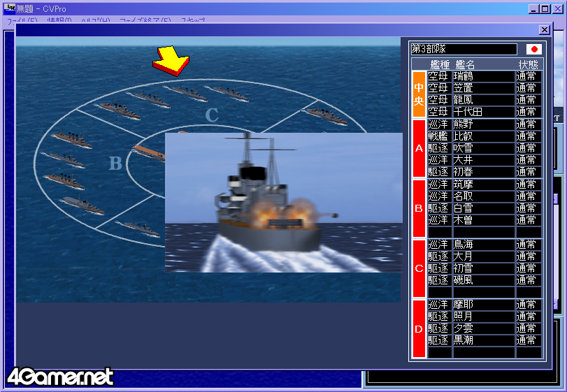567x392 pixels.
Task: Click the 艦名 column header
Action: pos(465,65)
